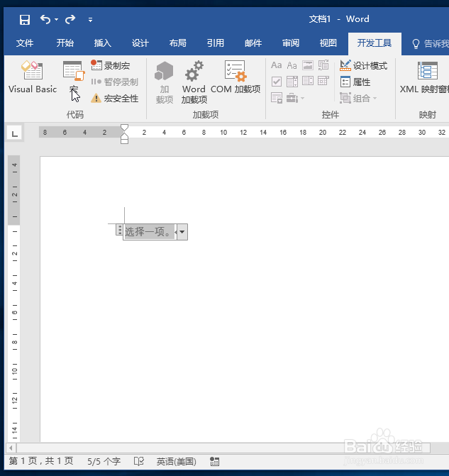Viewport: 449px width, 476px height.
Task: Switch to the 审阅 tab
Action: (291, 43)
